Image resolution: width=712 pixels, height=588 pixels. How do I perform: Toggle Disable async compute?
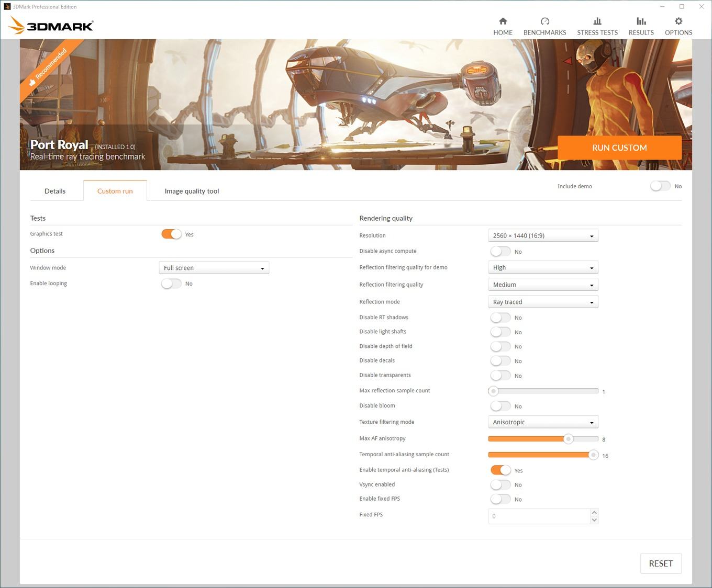coord(500,251)
